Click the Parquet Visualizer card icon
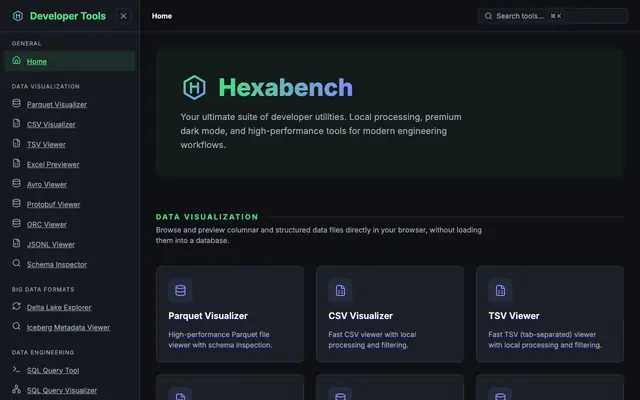 point(180,290)
